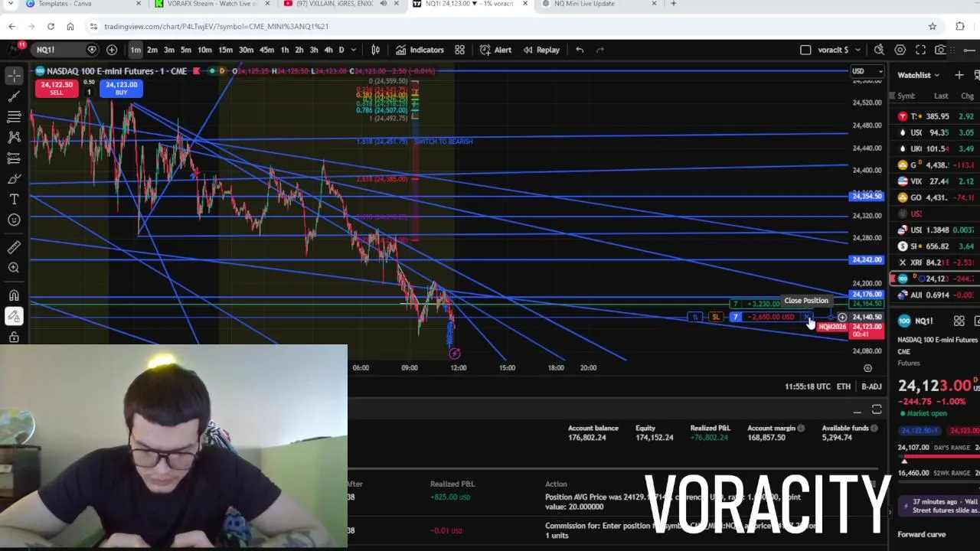Open the USD currency dropdown
980x551 pixels.
(867, 71)
